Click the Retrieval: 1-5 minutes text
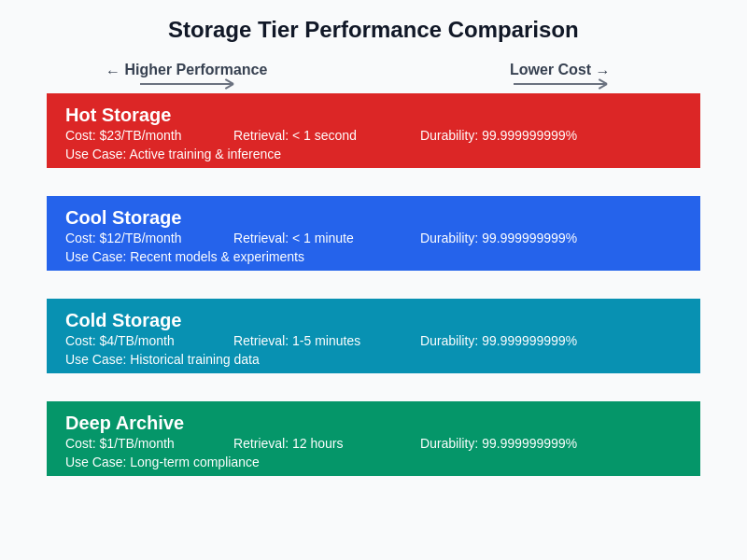The height and width of the screenshot is (560, 747). tap(297, 341)
